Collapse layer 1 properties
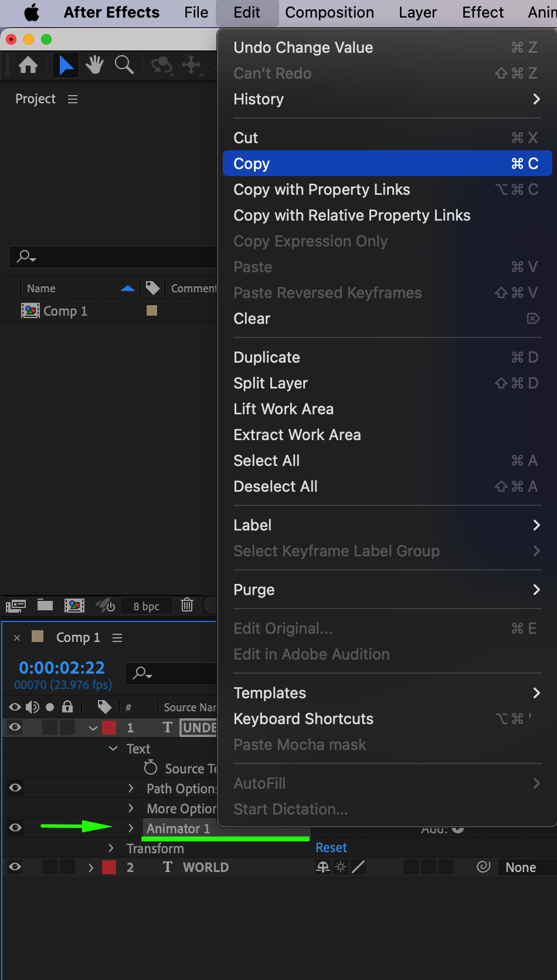557x980 pixels. tap(93, 728)
